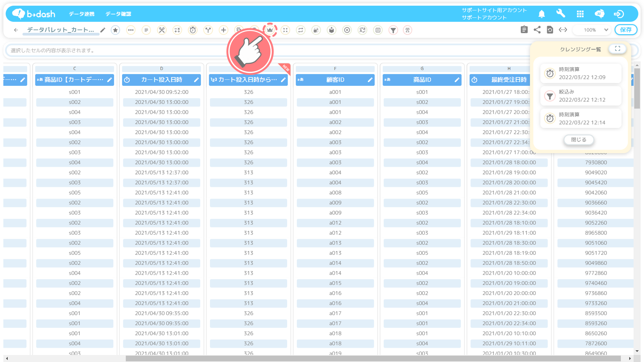Click the loop replace icon
Viewport: 644px width, 362px height.
[x=301, y=30]
